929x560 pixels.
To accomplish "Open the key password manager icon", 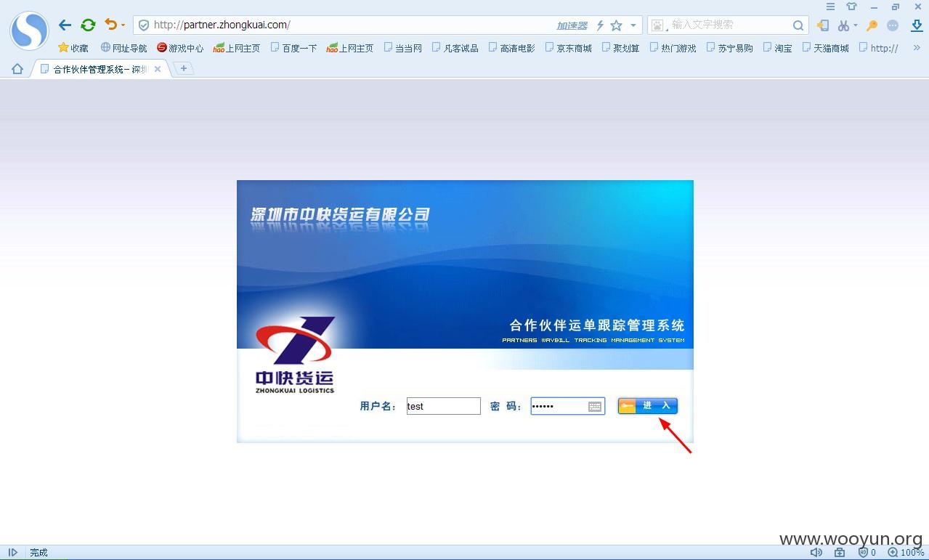I will pyautogui.click(x=872, y=25).
